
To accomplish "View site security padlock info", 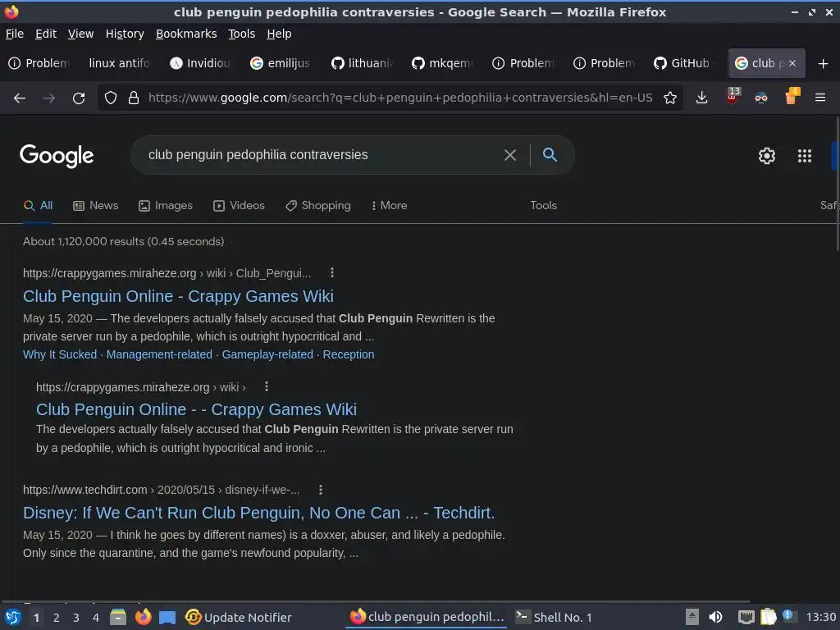I will click(134, 98).
